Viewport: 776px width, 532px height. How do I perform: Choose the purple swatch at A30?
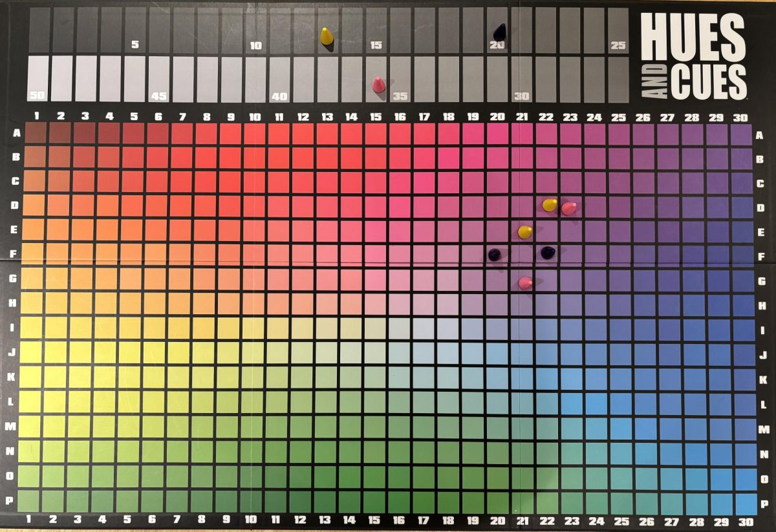740,134
